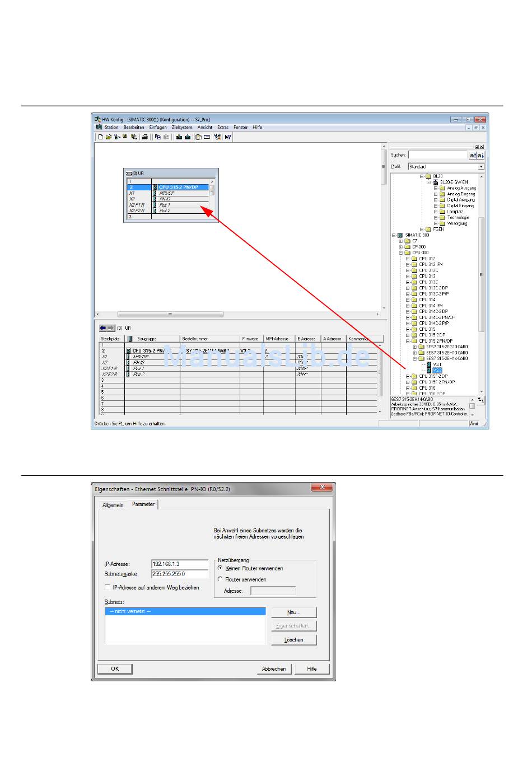Select CPU 315-2 PN/DP row in rack

click(168, 188)
